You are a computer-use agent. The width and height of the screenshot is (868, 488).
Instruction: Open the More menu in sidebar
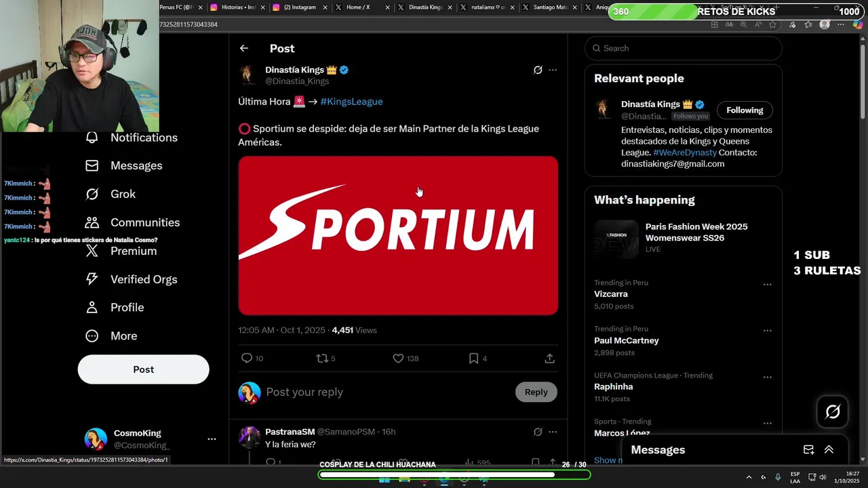(x=111, y=336)
